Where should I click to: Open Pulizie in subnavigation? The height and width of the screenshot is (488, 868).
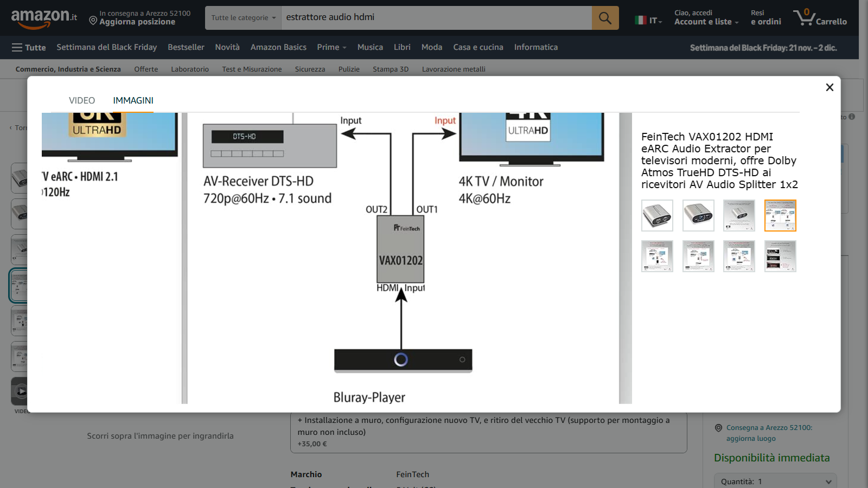pyautogui.click(x=349, y=69)
